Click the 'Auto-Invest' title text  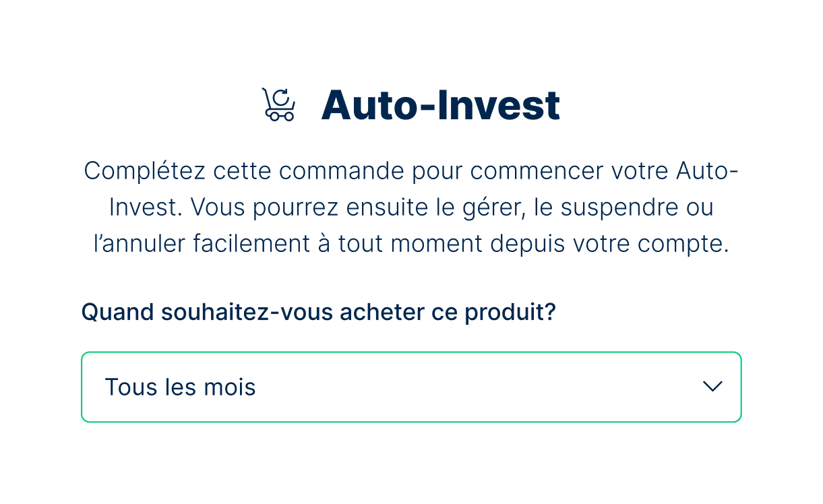tap(439, 105)
